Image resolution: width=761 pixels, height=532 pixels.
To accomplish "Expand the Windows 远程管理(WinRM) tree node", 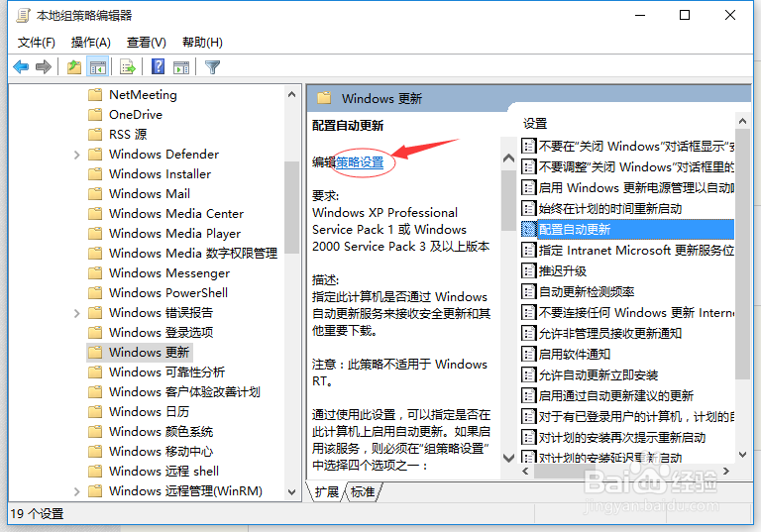I will (76, 491).
